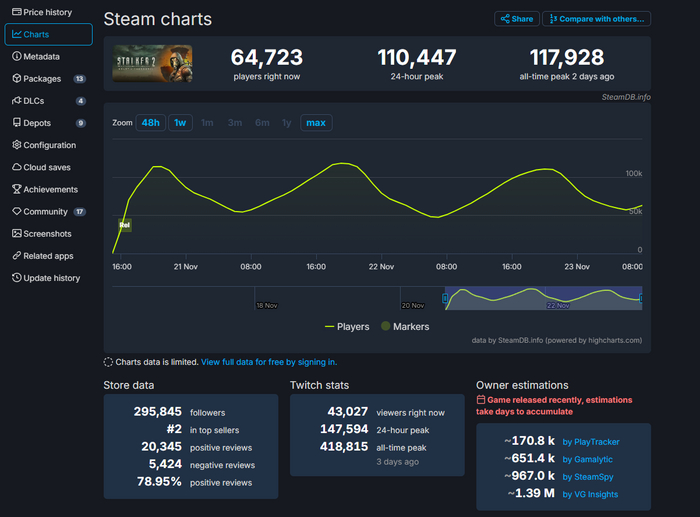Viewport: 700px width, 517px height.
Task: Select the DLCs folder icon
Action: click(x=16, y=101)
